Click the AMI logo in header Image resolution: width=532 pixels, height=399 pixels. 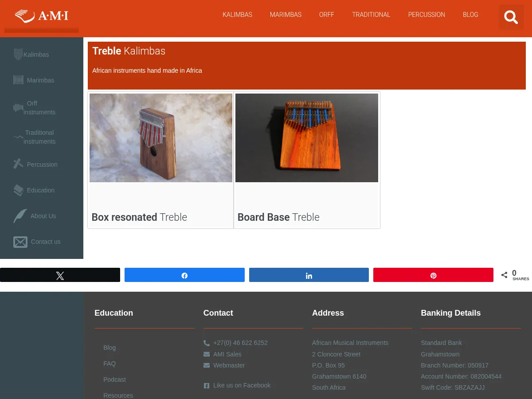[x=42, y=16]
